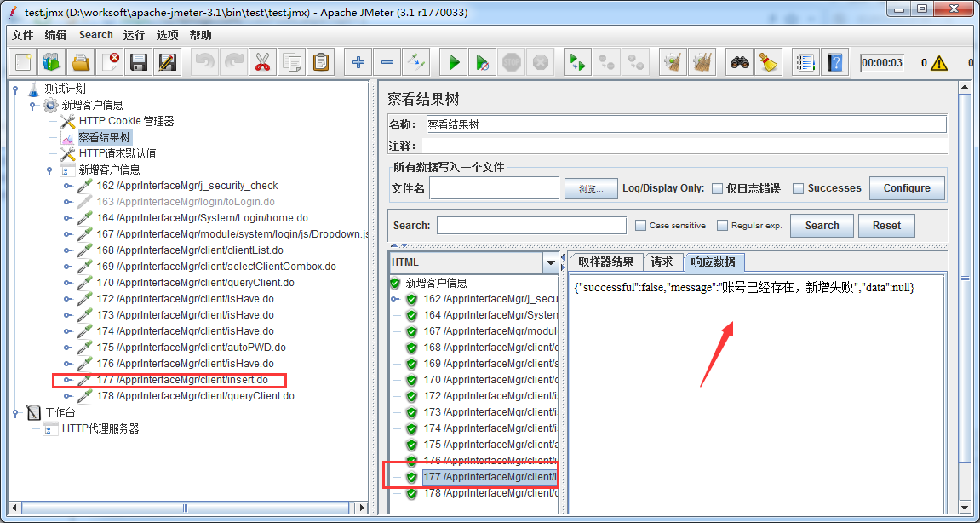Focus the 名称 name input field
The width and height of the screenshot is (980, 523).
(686, 124)
